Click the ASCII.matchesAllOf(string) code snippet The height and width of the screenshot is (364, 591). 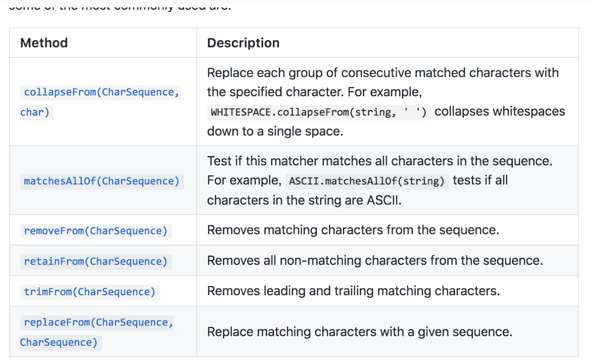(367, 181)
